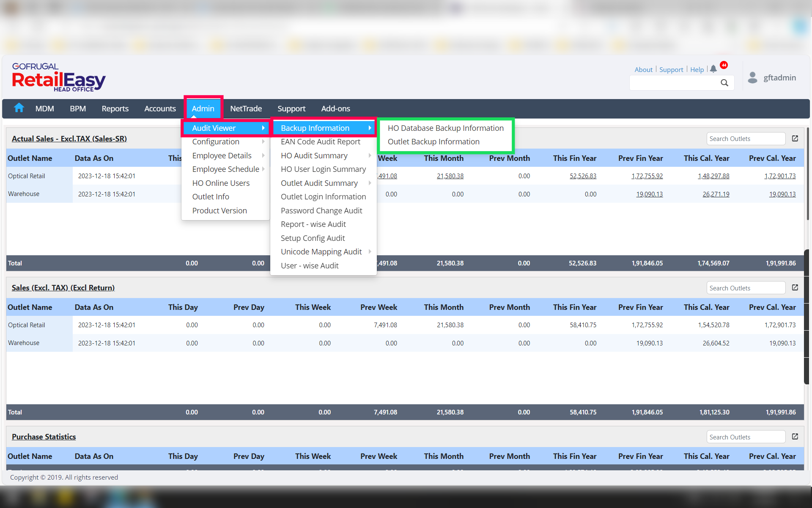
Task: Select Password Change Audit option
Action: 321,211
